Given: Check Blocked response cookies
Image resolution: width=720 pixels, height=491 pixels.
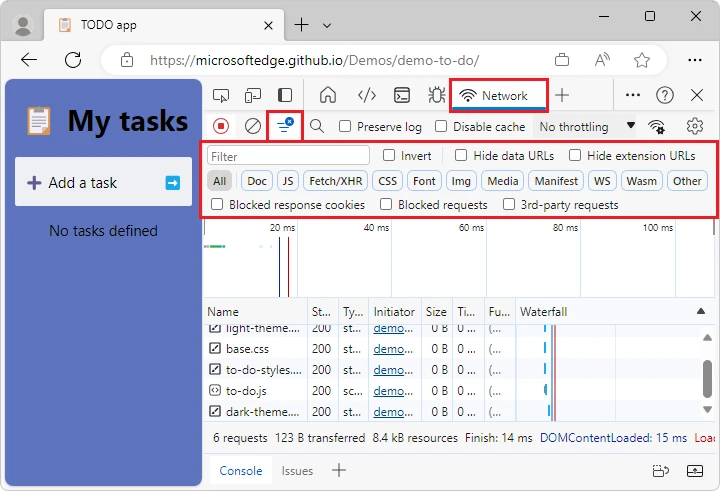Looking at the screenshot, I should [x=217, y=204].
